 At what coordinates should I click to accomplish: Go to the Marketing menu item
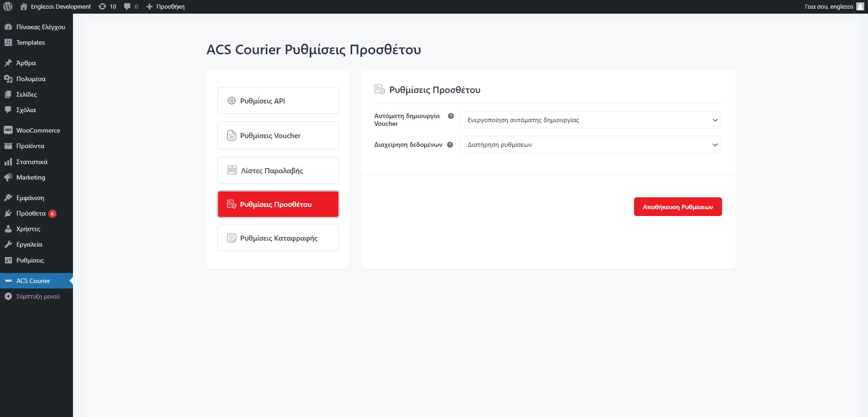point(36,177)
